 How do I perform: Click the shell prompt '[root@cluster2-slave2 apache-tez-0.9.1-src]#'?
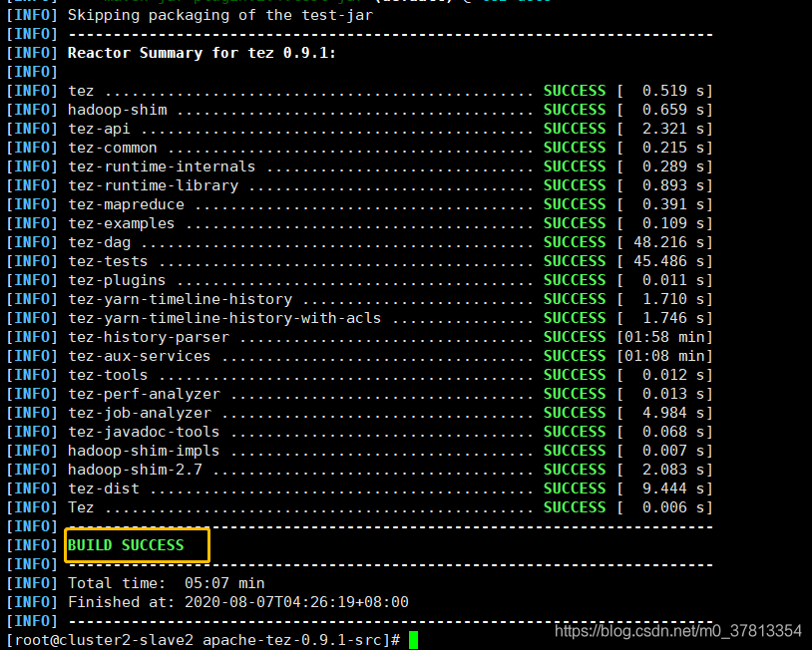[x=203, y=640]
